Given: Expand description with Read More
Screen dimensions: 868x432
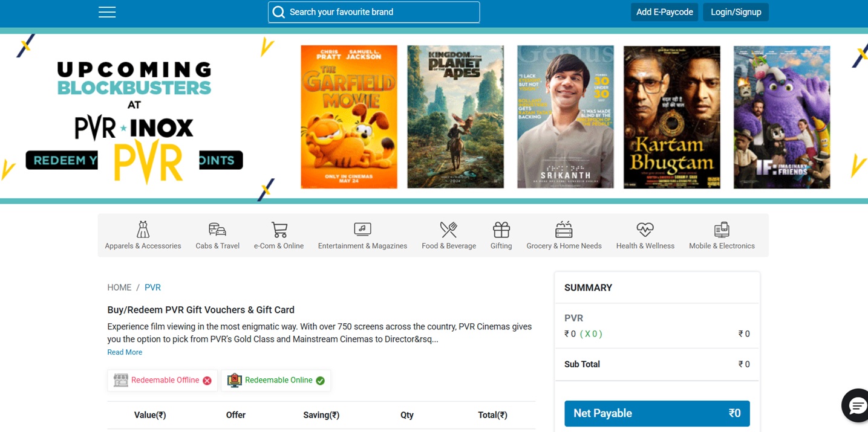Looking at the screenshot, I should coord(125,352).
